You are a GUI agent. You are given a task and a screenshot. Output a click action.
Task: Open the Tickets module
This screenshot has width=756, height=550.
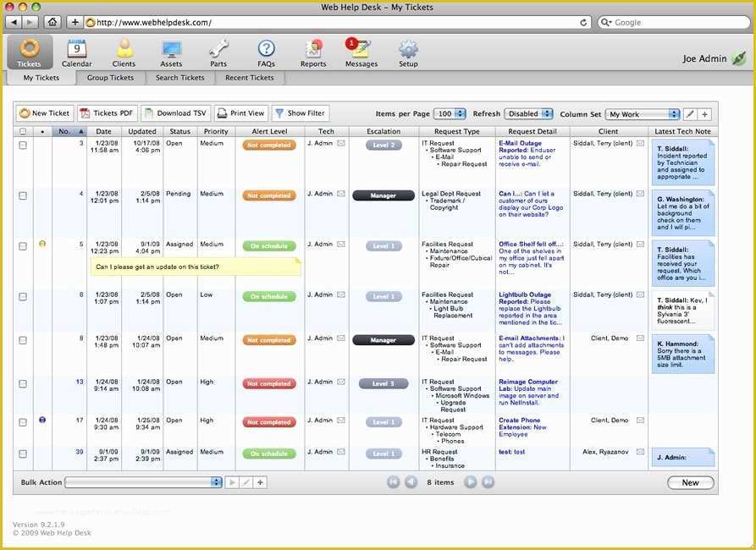click(x=30, y=52)
